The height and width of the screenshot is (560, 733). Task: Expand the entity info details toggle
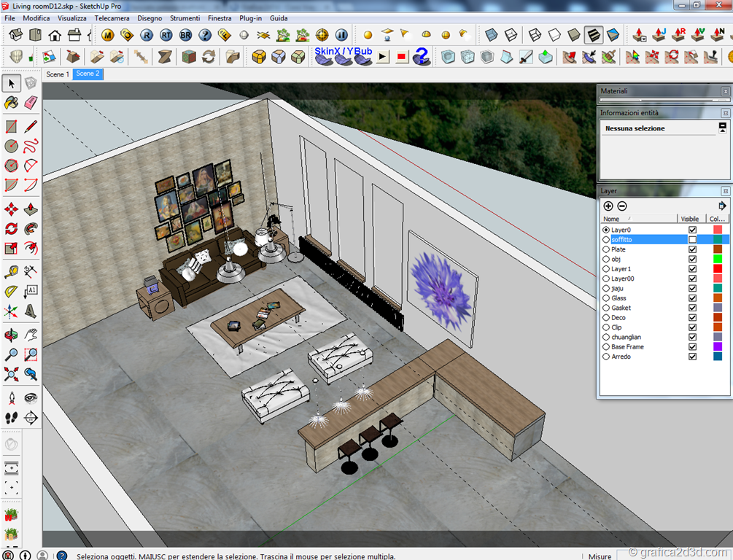pos(722,128)
